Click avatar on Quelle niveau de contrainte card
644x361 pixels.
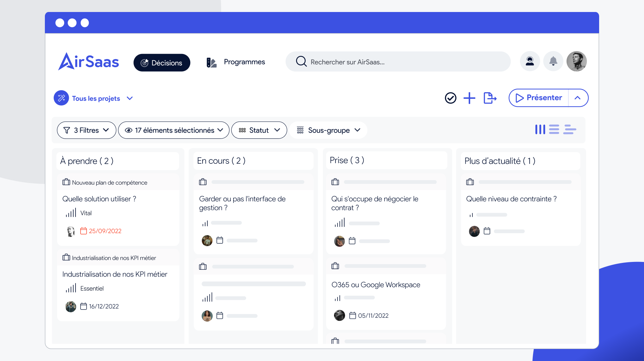(474, 231)
